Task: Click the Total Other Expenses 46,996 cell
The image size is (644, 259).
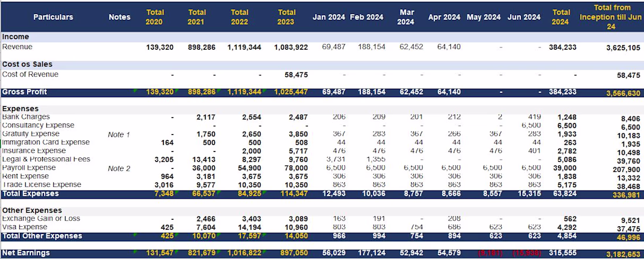Action: point(629,237)
